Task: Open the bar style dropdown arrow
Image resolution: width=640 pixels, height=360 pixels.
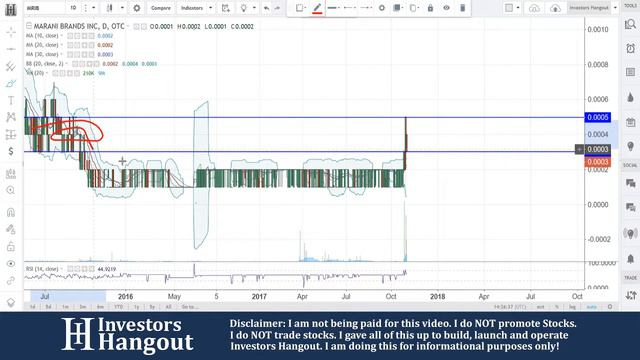Action: click(x=122, y=8)
